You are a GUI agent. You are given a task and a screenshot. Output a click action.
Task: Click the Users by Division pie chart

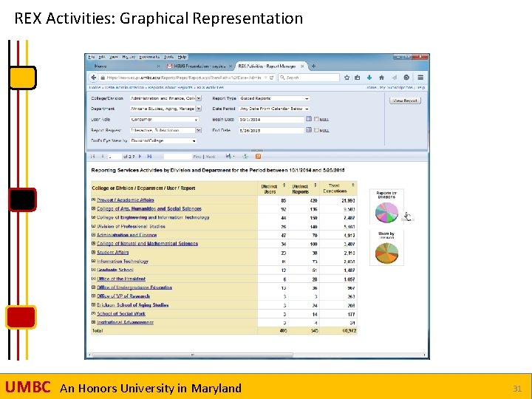coord(386,253)
